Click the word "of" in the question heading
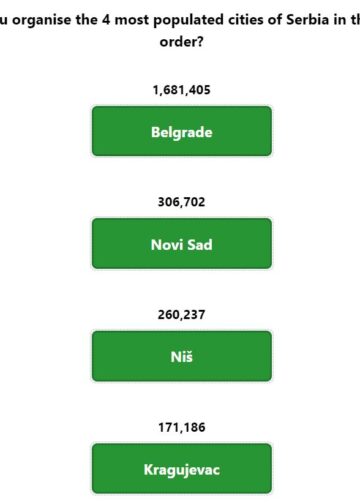 [x=275, y=20]
